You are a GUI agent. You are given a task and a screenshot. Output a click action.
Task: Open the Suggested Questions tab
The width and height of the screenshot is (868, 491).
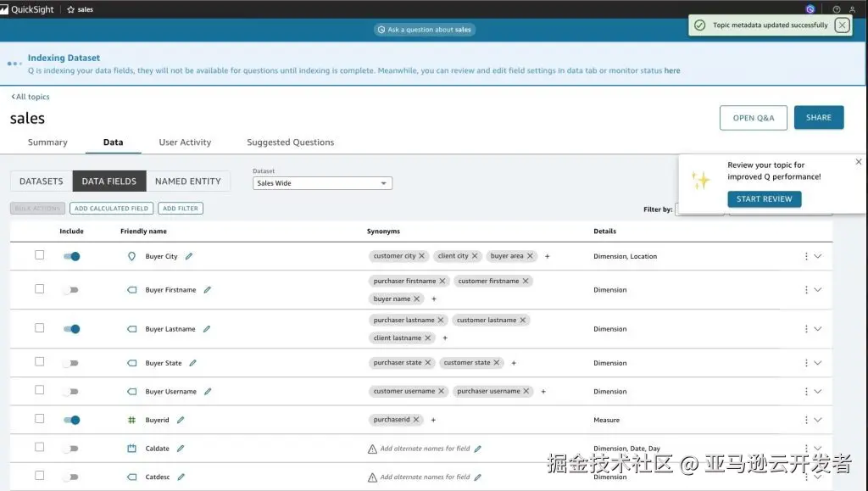point(291,142)
